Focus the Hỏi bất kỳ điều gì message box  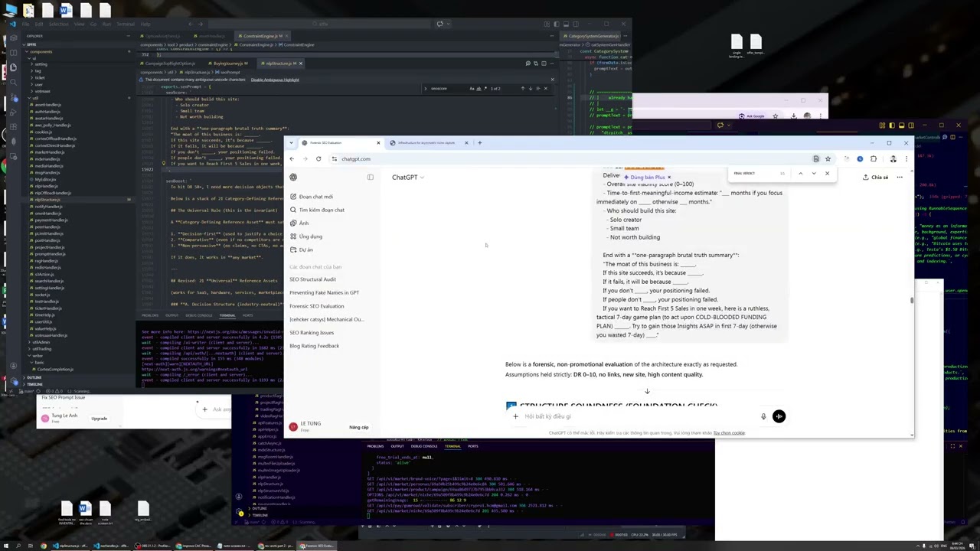pyautogui.click(x=639, y=416)
